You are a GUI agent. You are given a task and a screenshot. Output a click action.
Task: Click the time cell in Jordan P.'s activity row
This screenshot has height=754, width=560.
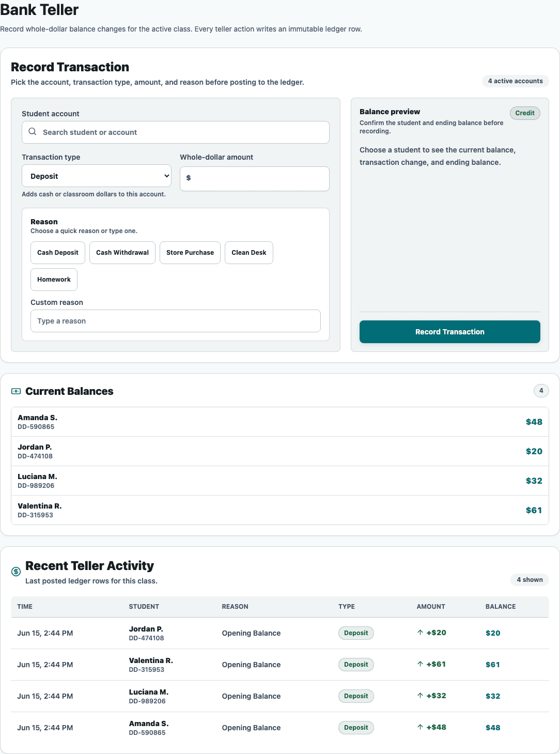45,633
